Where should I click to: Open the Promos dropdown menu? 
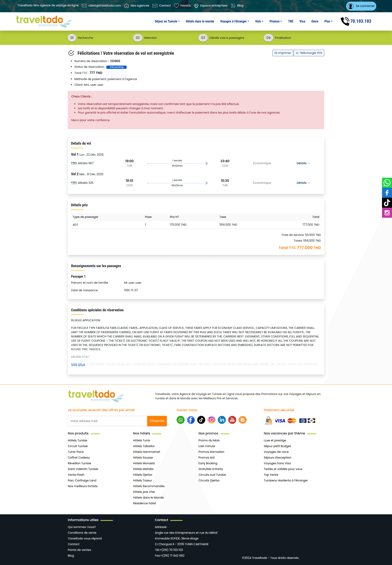275,21
